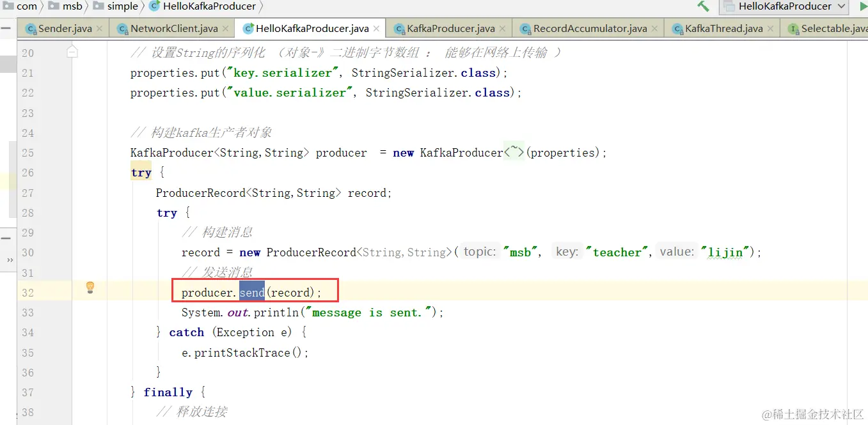Close the NetworkClient.java tab
The height and width of the screenshot is (425, 868).
click(x=225, y=29)
